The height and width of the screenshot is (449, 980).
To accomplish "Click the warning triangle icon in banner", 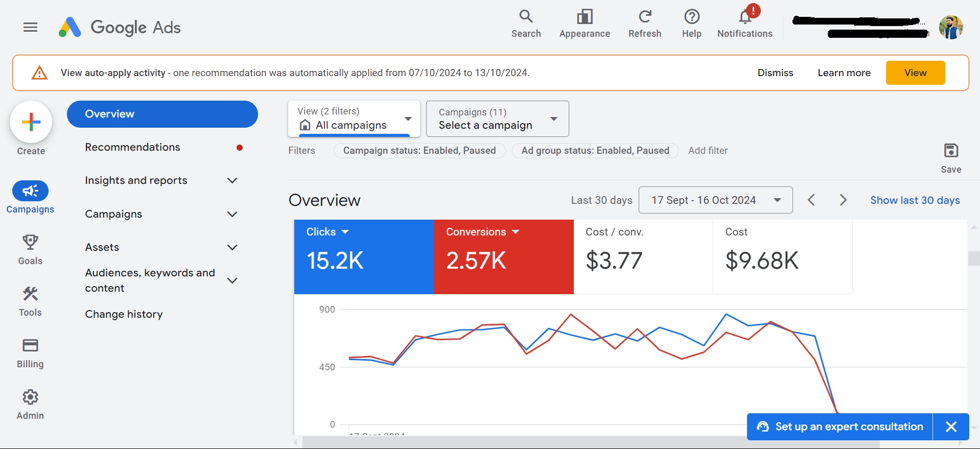I will point(39,73).
